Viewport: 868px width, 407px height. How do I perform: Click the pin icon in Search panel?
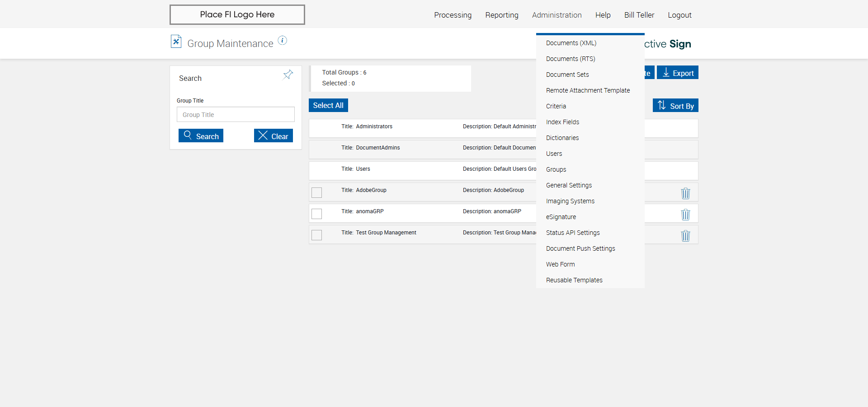(288, 75)
